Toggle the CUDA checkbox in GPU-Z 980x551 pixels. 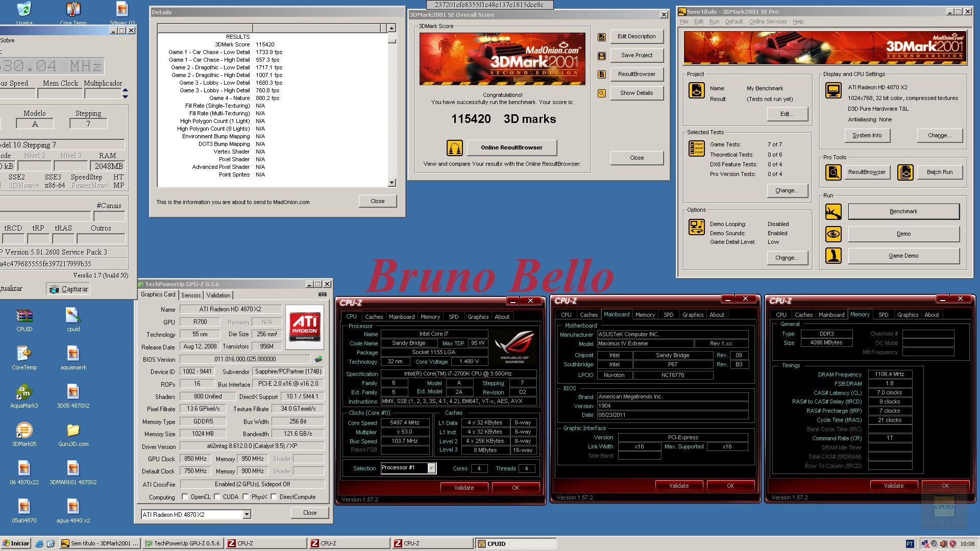217,497
